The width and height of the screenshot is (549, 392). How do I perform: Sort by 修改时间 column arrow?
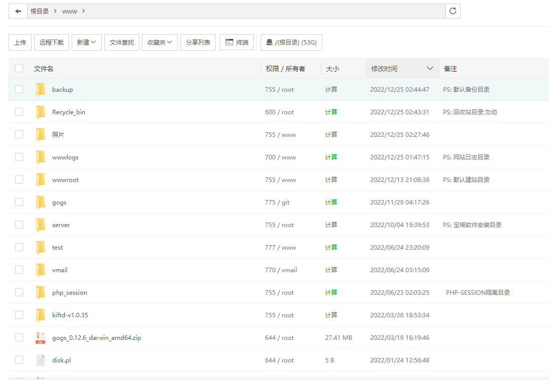click(430, 69)
